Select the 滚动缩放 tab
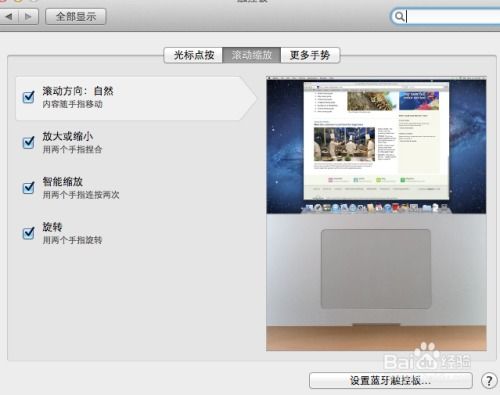This screenshot has width=500, height=395. [x=252, y=55]
